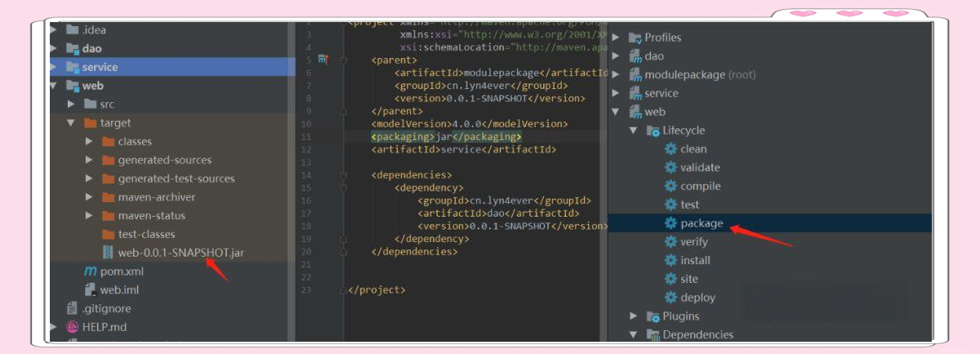This screenshot has height=354, width=980.
Task: Click the web-0.0.1-SNAPSHOT.jar archive icon
Action: point(108,253)
